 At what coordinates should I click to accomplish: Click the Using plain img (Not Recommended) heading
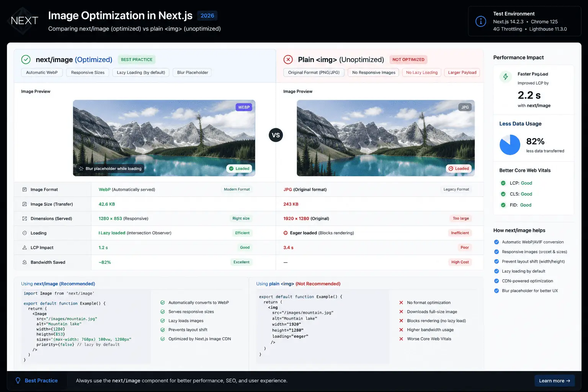pos(298,284)
